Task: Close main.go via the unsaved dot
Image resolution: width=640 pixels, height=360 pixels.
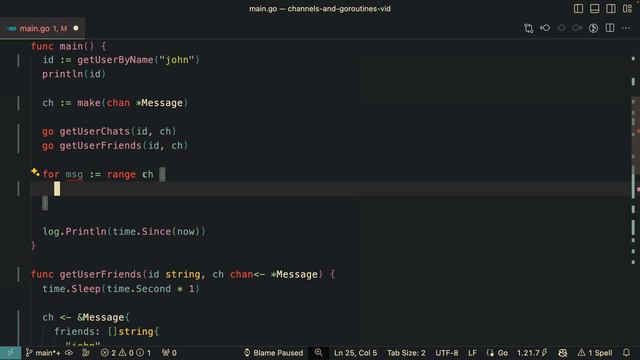Action: 76,28
